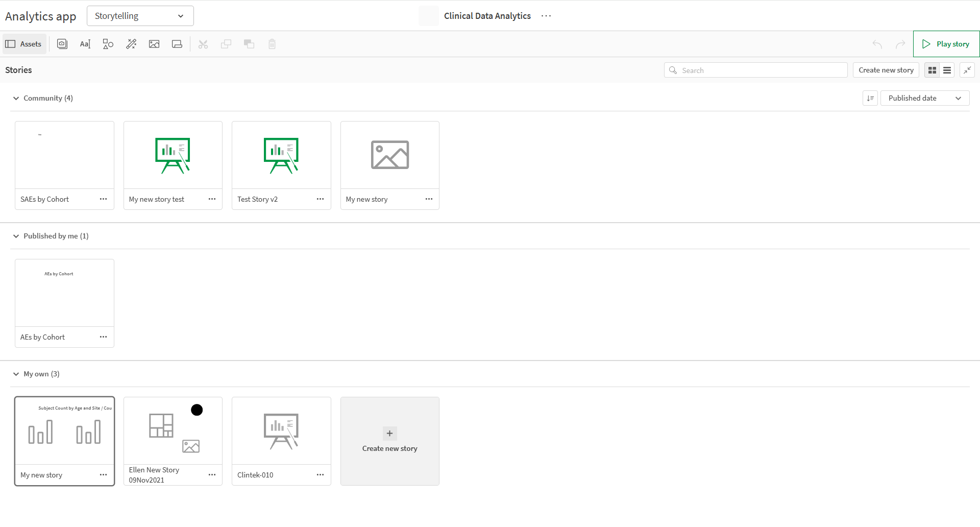980x527 pixels.
Task: Collapse the Published by me section
Action: pos(16,236)
